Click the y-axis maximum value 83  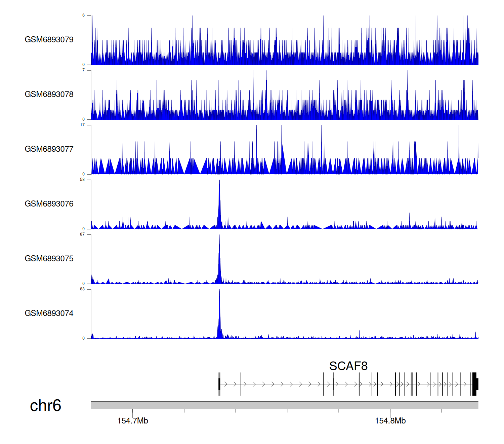pyautogui.click(x=82, y=289)
